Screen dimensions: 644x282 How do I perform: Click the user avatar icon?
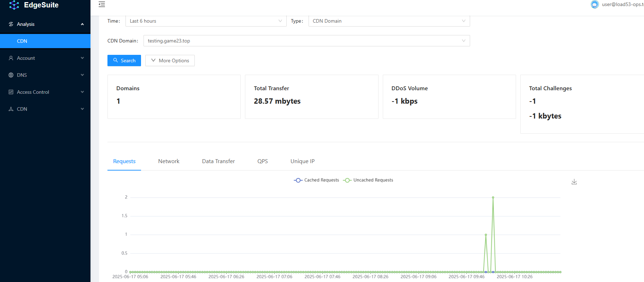pos(595,4)
